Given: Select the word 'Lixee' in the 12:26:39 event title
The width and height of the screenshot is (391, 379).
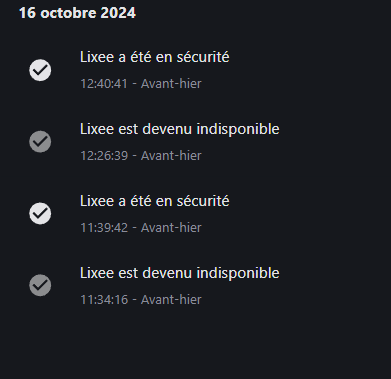Looking at the screenshot, I should (x=97, y=129).
